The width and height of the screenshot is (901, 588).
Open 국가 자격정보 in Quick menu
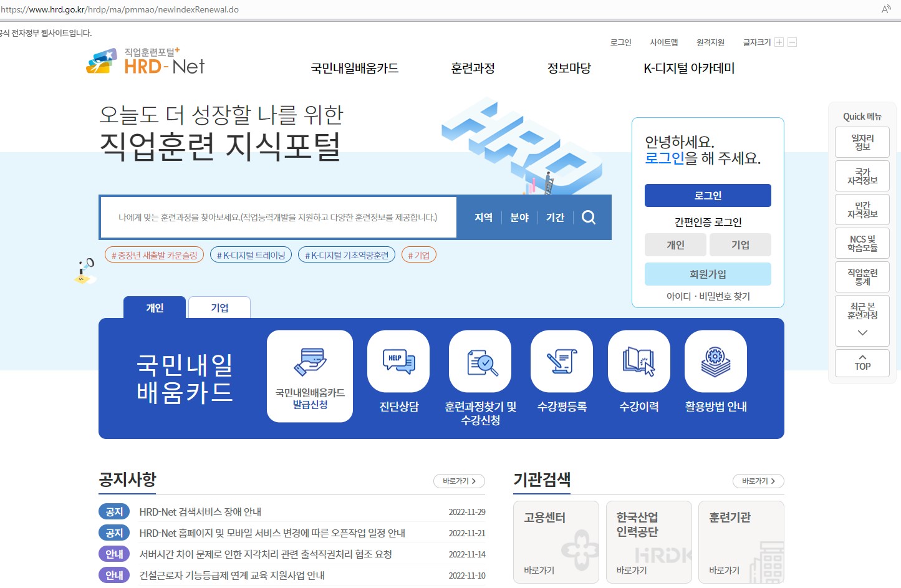[x=862, y=176]
